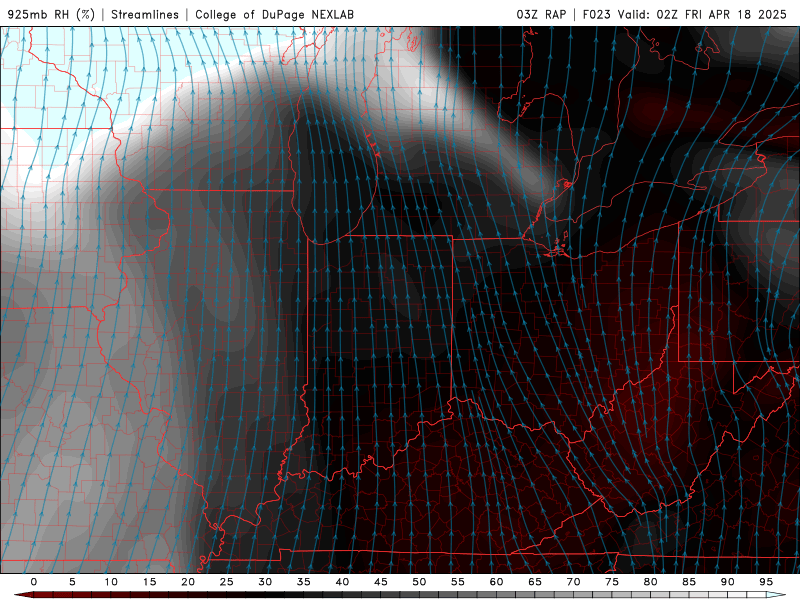Click "College of DuPage NEXLAB" header text
The image size is (800, 600).
point(274,14)
